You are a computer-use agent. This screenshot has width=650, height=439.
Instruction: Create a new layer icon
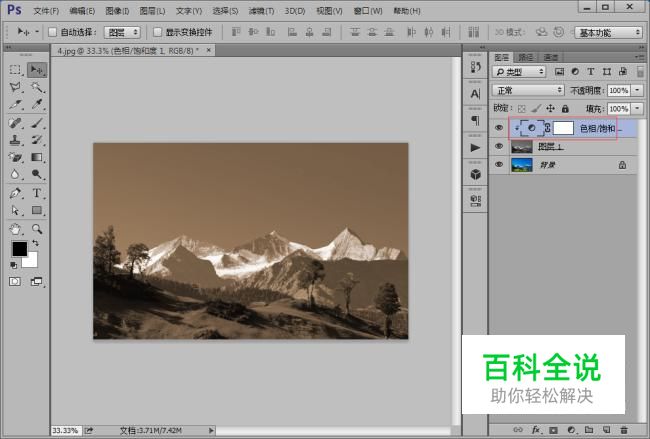coord(606,430)
